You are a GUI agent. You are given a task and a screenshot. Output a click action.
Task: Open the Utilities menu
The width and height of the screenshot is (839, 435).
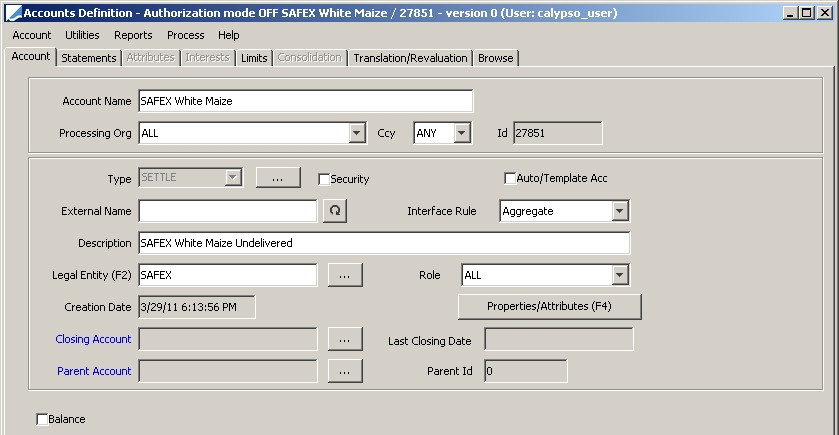point(82,35)
